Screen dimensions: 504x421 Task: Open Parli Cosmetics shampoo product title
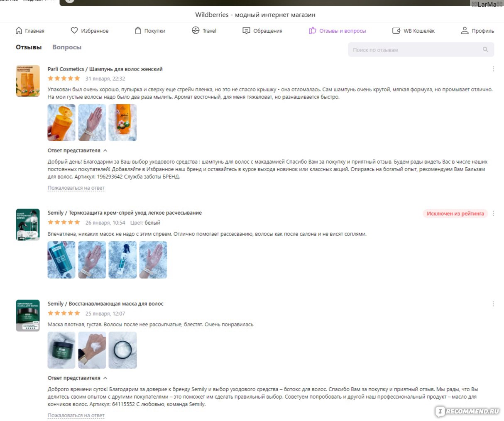[x=105, y=69]
